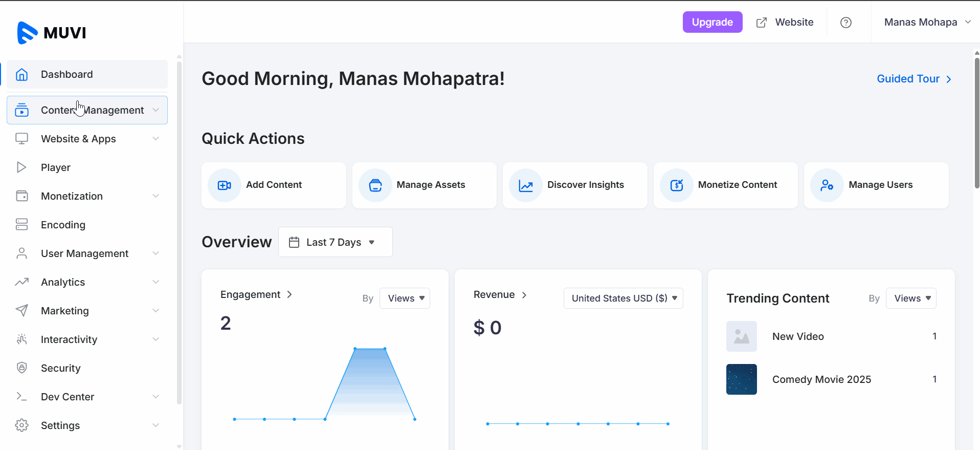Viewport: 980px width, 450px height.
Task: Click the Encoding sidebar icon
Action: click(21, 225)
